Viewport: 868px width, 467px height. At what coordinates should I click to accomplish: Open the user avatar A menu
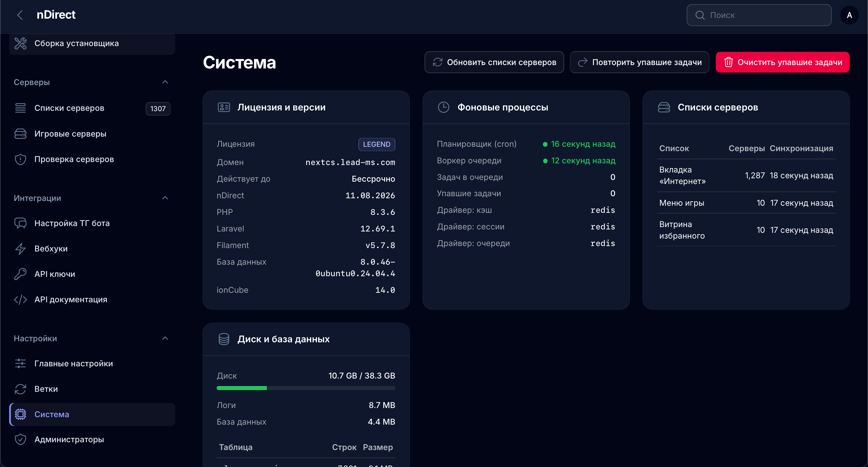coord(849,15)
